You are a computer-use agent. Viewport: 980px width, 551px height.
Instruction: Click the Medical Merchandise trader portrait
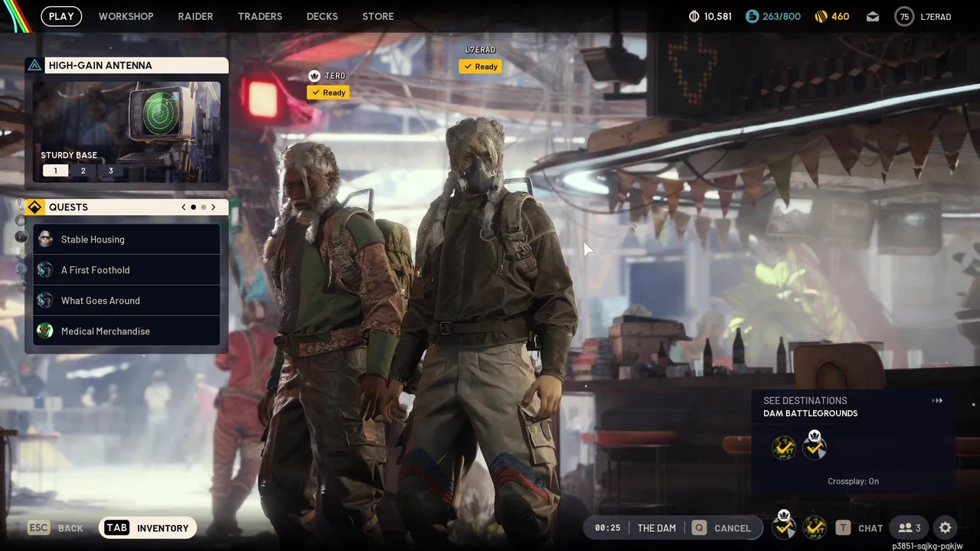click(x=45, y=331)
